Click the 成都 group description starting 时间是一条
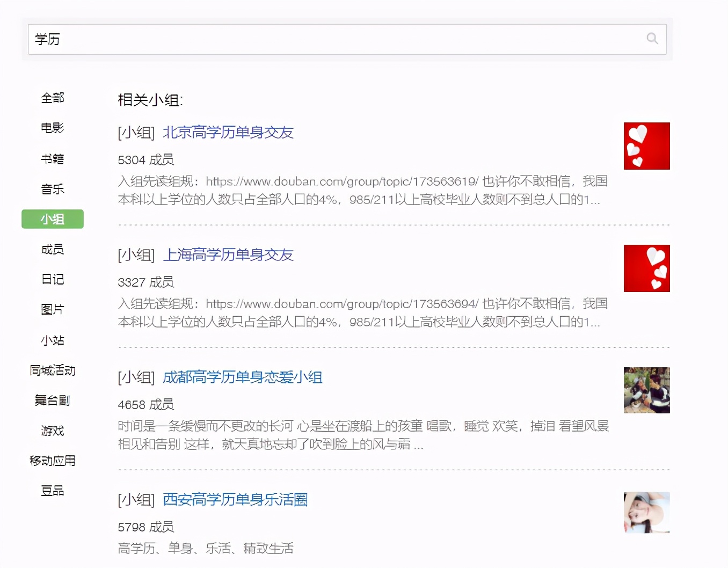 [x=363, y=435]
